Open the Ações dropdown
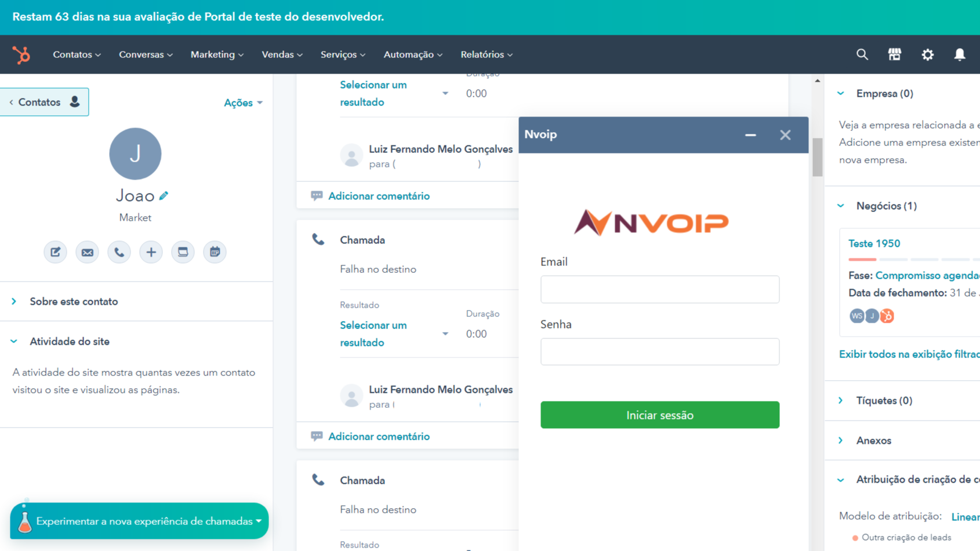 tap(243, 103)
